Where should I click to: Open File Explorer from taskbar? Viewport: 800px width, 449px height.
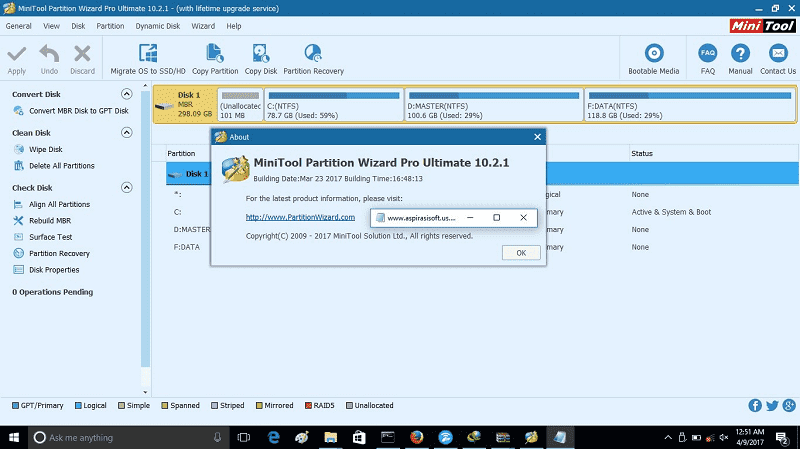(x=331, y=437)
